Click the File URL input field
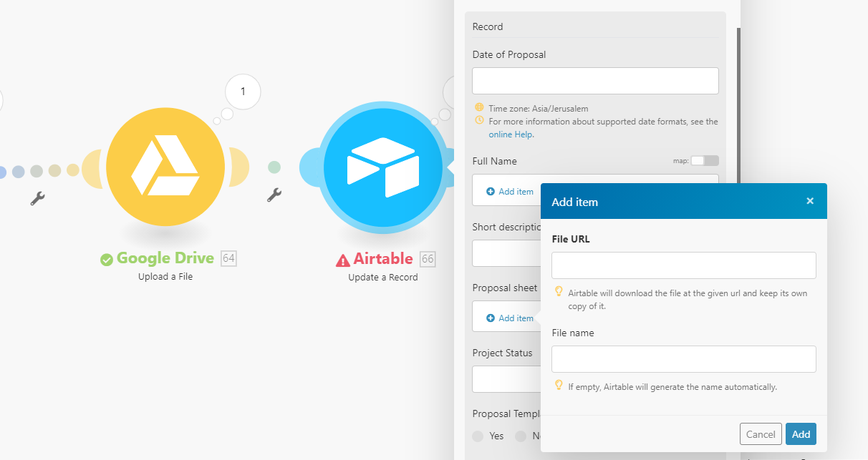This screenshot has height=460, width=868. coord(684,265)
